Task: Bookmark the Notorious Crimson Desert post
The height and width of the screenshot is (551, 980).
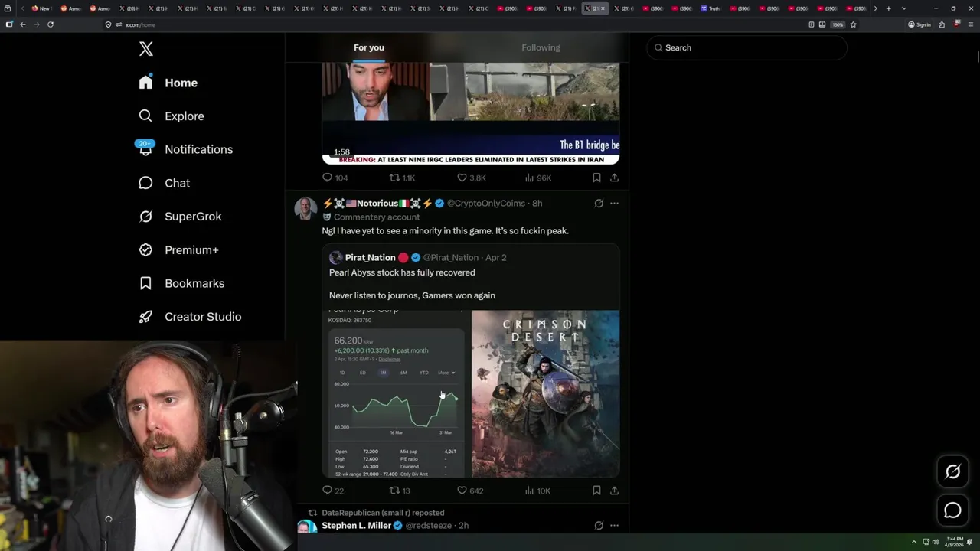Action: click(596, 491)
